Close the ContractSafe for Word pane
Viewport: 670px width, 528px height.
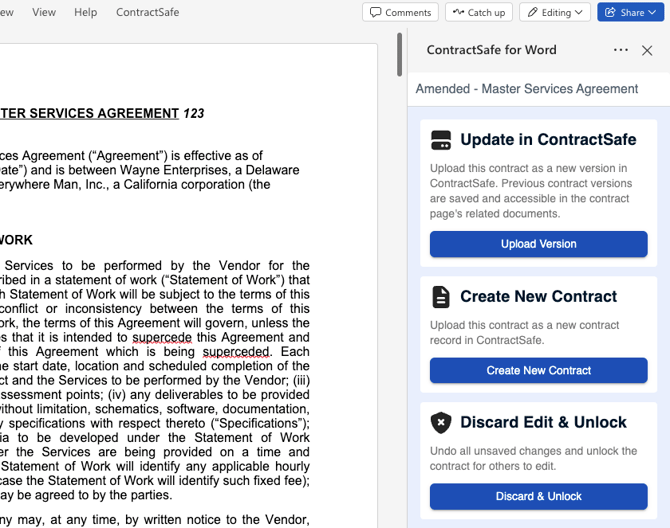tap(647, 50)
